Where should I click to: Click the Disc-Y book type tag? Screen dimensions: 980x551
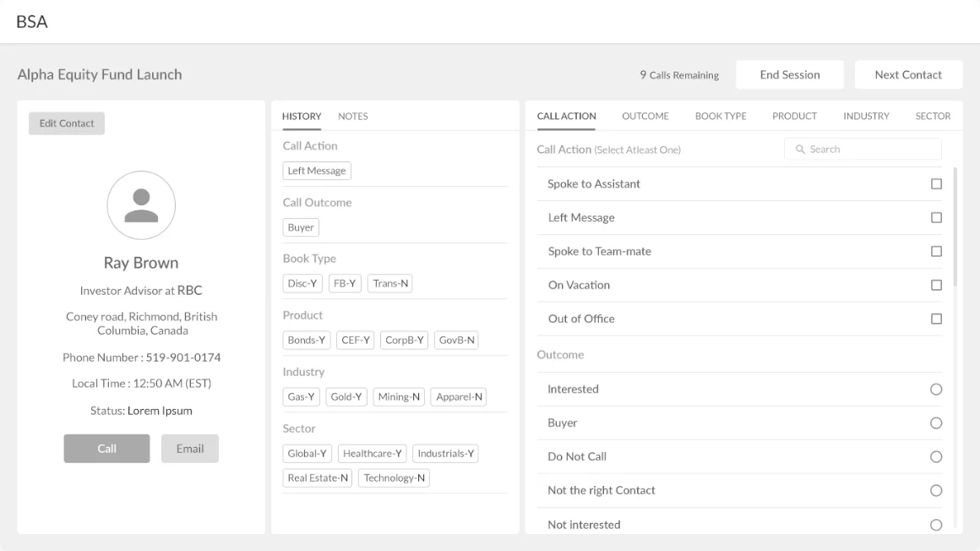302,283
